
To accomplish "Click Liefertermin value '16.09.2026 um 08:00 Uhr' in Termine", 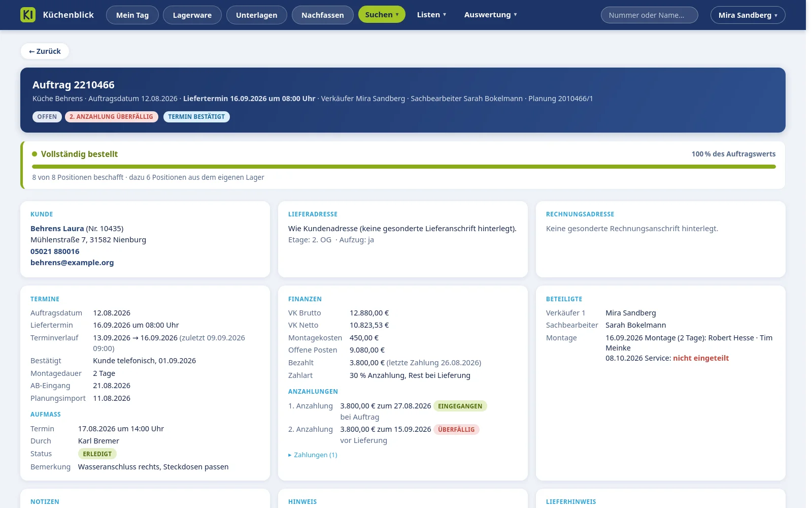I will [x=136, y=325].
